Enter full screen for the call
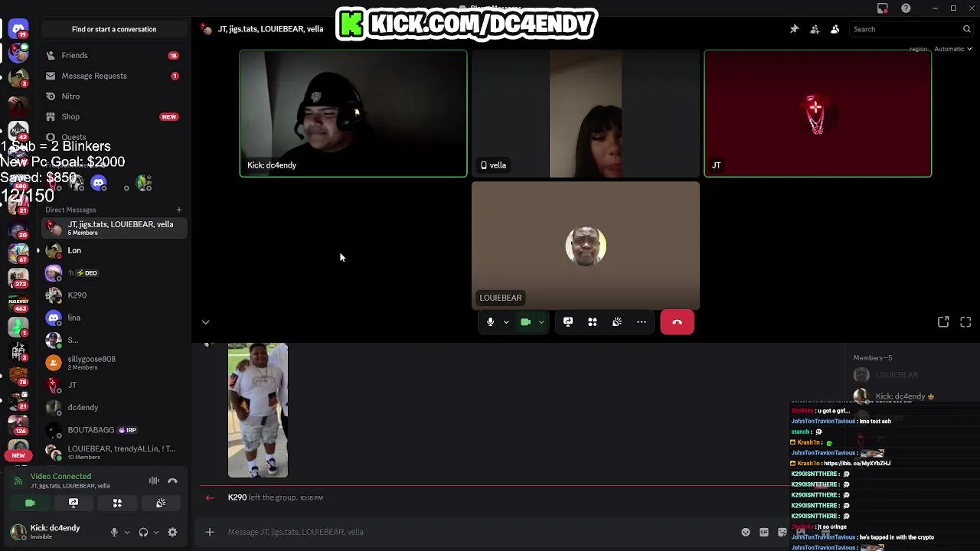The height and width of the screenshot is (551, 980). tap(965, 322)
